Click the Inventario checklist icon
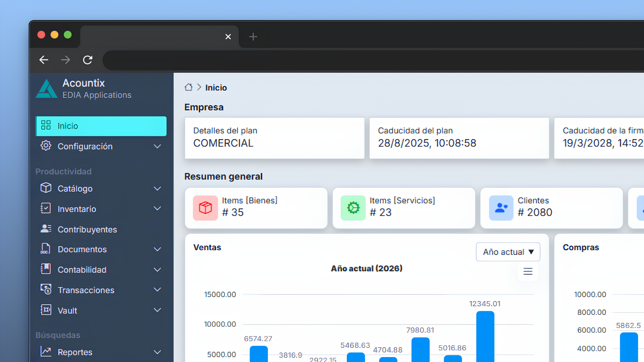644x362 pixels. 46,208
